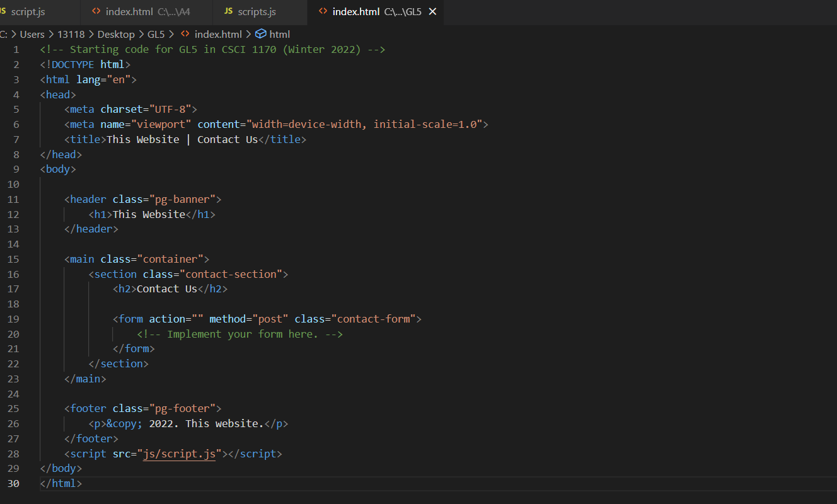Select Desktop in the breadcrumb path
The width and height of the screenshot is (837, 504).
[x=116, y=34]
